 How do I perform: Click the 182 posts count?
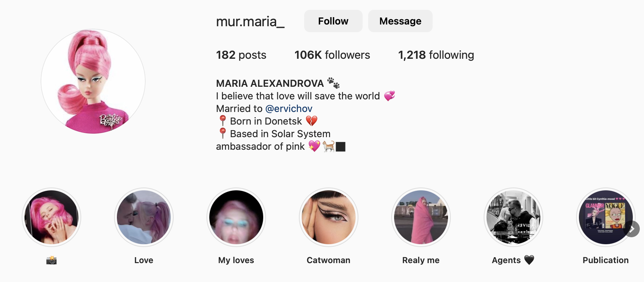coord(241,55)
